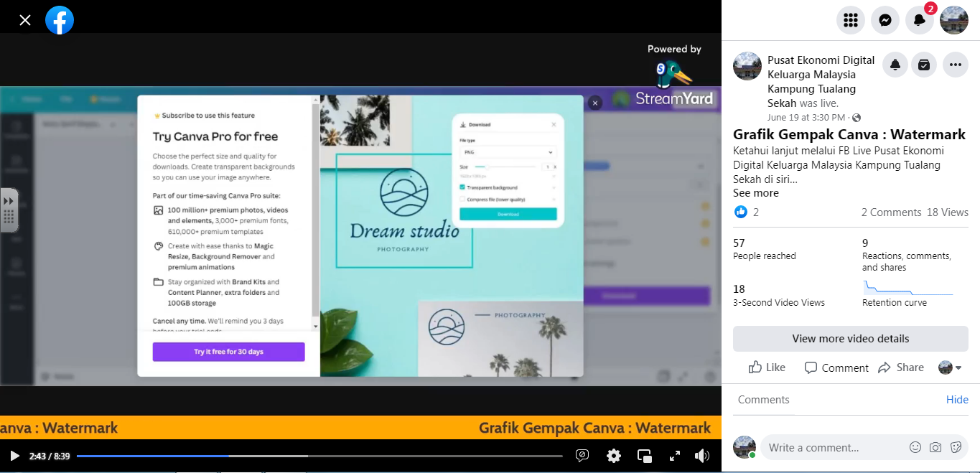The image size is (980, 473).
Task: Open the comment-as identity dropdown
Action: click(950, 367)
